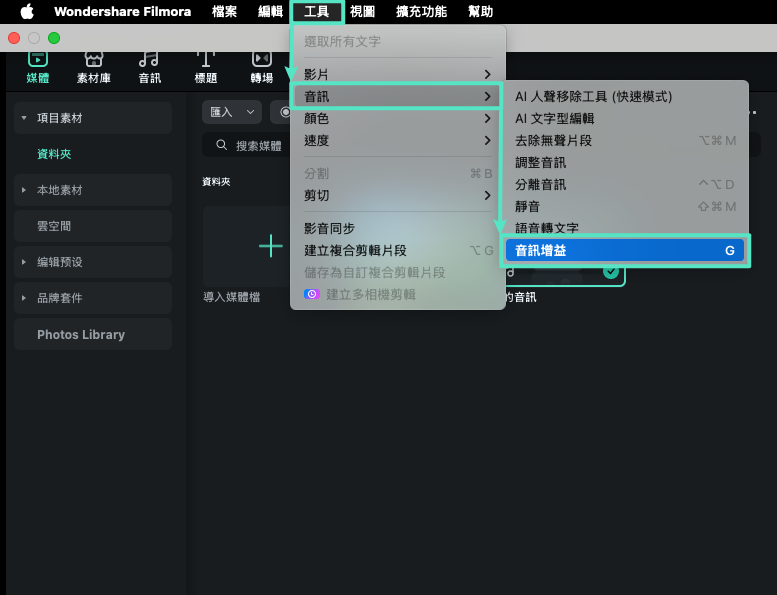
Task: Open the 雲空間 sidebar item
Action: pyautogui.click(x=93, y=226)
